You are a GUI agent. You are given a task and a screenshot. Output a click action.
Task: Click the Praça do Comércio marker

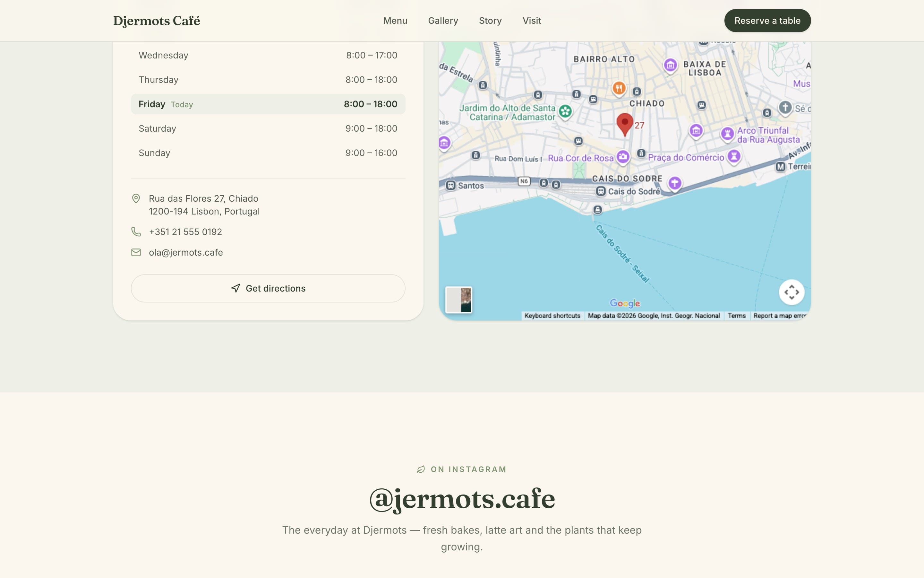[734, 156]
